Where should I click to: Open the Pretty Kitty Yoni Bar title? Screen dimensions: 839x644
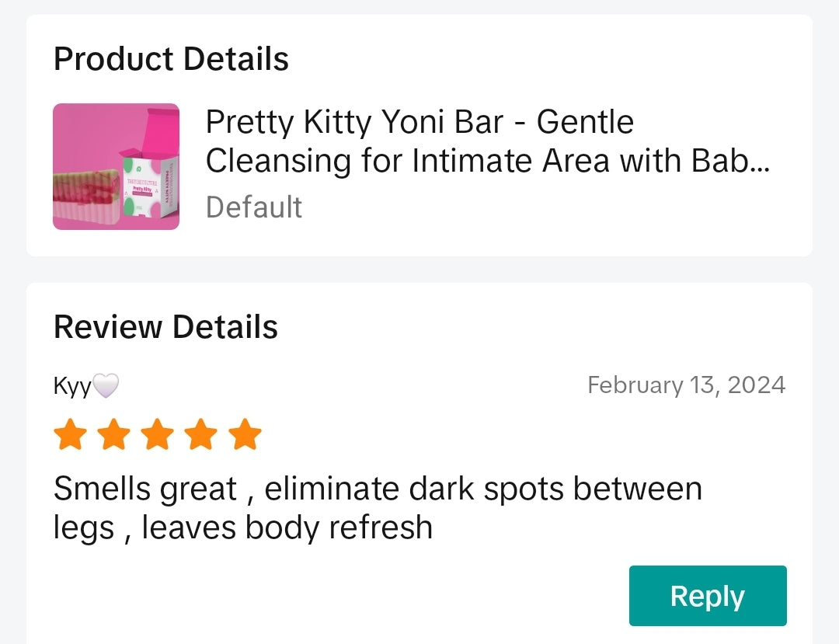pyautogui.click(x=419, y=123)
